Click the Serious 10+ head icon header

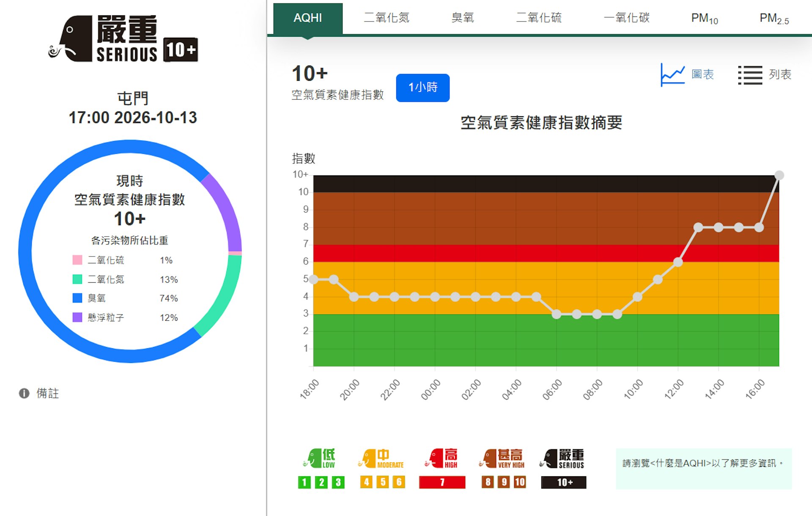pos(123,38)
